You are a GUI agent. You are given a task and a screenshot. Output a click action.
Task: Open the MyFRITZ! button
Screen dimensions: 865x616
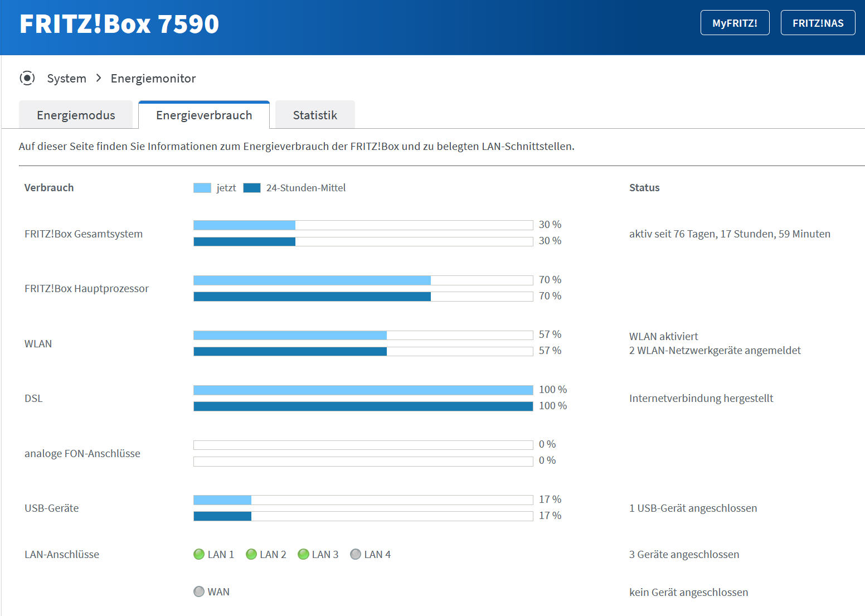(735, 23)
